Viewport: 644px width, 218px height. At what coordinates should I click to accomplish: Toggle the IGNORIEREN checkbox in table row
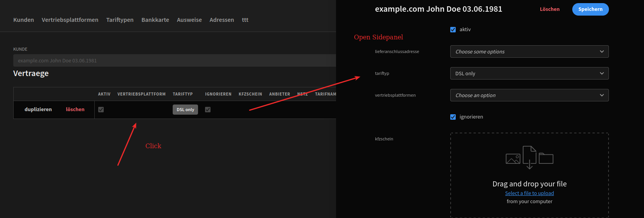[x=208, y=110]
